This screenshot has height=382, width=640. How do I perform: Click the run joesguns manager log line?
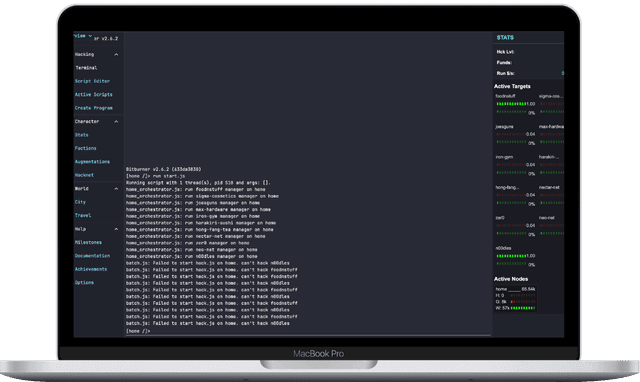(x=193, y=203)
